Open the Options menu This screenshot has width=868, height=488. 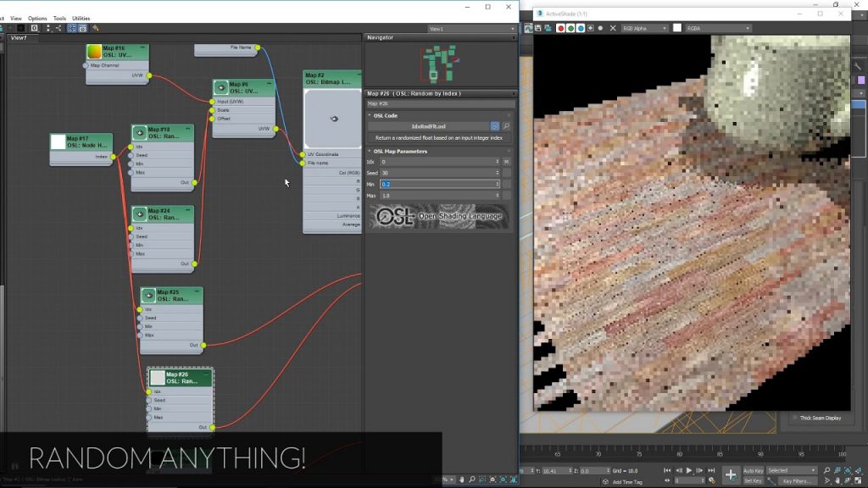tap(36, 17)
